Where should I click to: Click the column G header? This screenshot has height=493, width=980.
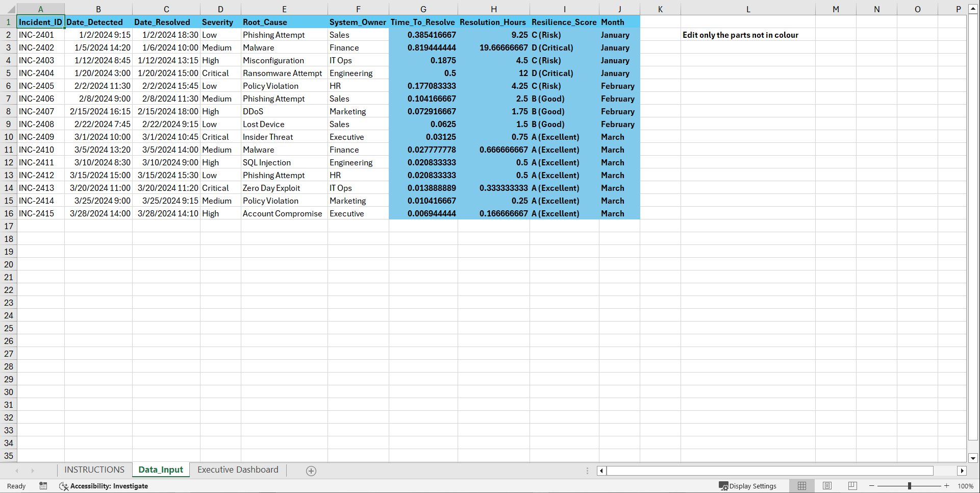[423, 9]
